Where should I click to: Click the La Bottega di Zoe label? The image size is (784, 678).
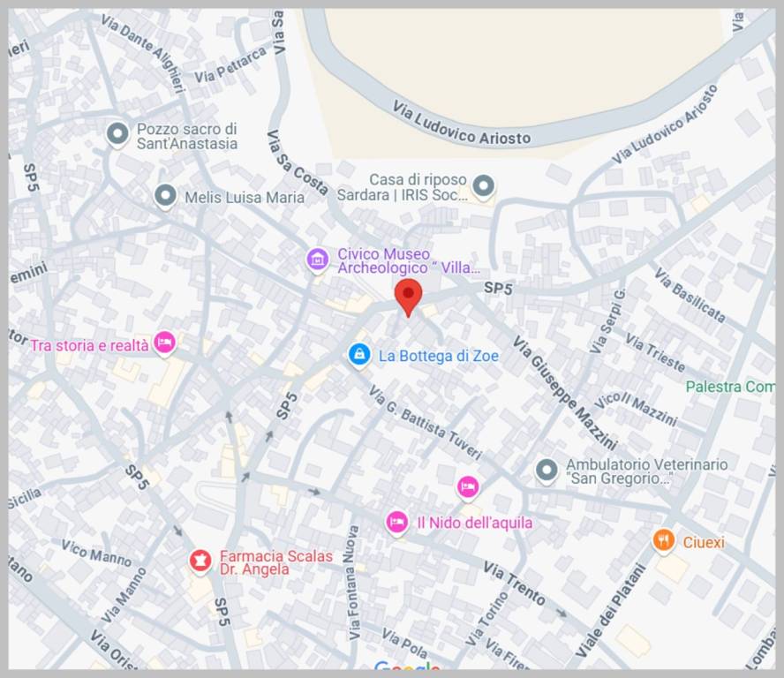(x=439, y=356)
